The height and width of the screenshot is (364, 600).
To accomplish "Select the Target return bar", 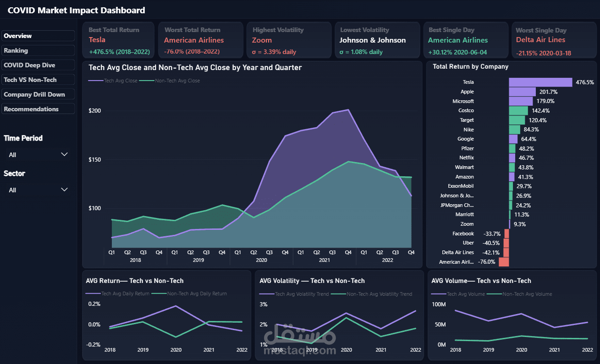I will (517, 120).
